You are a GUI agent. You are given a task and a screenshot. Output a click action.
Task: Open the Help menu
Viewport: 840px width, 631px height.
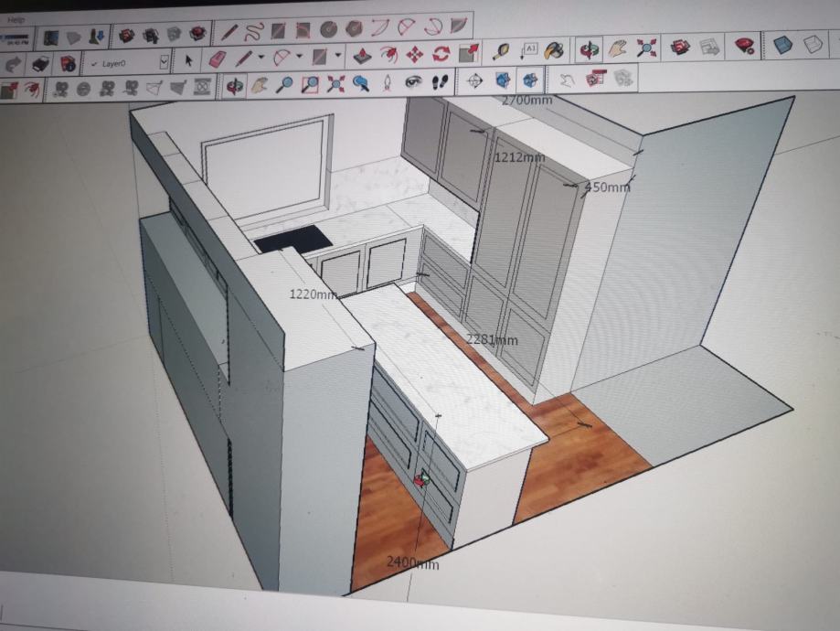tap(16, 20)
